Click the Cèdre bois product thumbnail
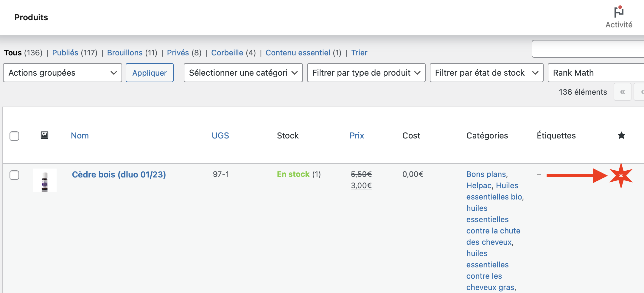Viewport: 644px width, 293px height. click(45, 180)
